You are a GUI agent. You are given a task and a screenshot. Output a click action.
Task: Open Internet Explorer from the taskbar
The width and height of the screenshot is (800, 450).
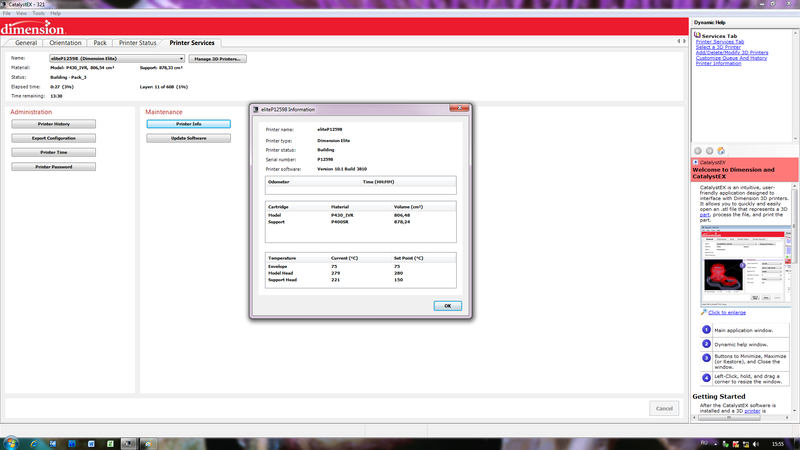(34, 444)
